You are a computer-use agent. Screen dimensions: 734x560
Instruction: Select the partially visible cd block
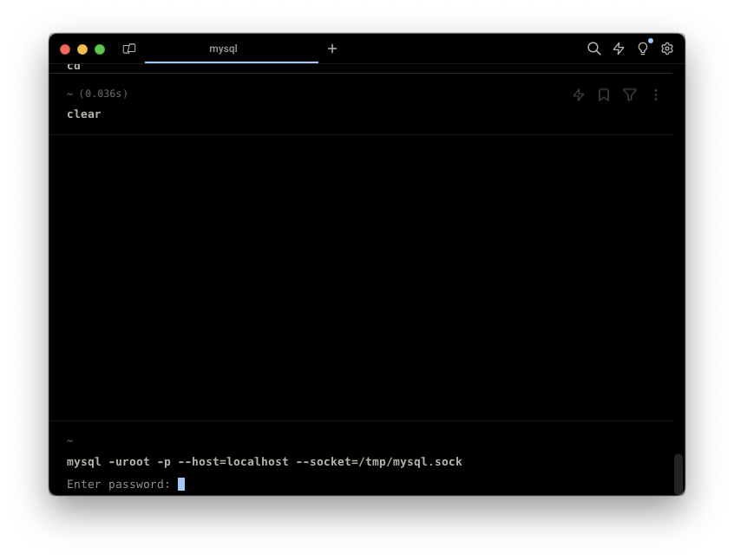tap(74, 67)
